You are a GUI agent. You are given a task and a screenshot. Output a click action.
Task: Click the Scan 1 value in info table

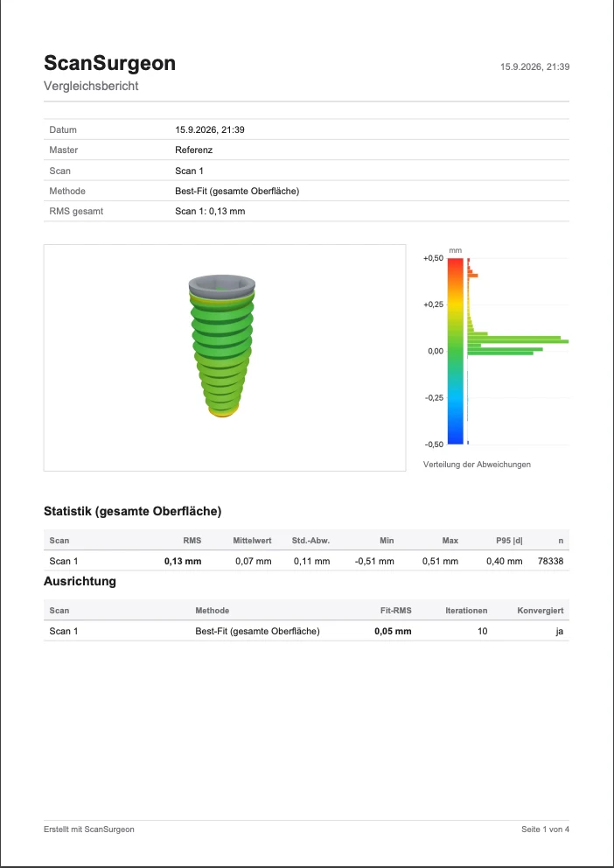[x=189, y=171]
